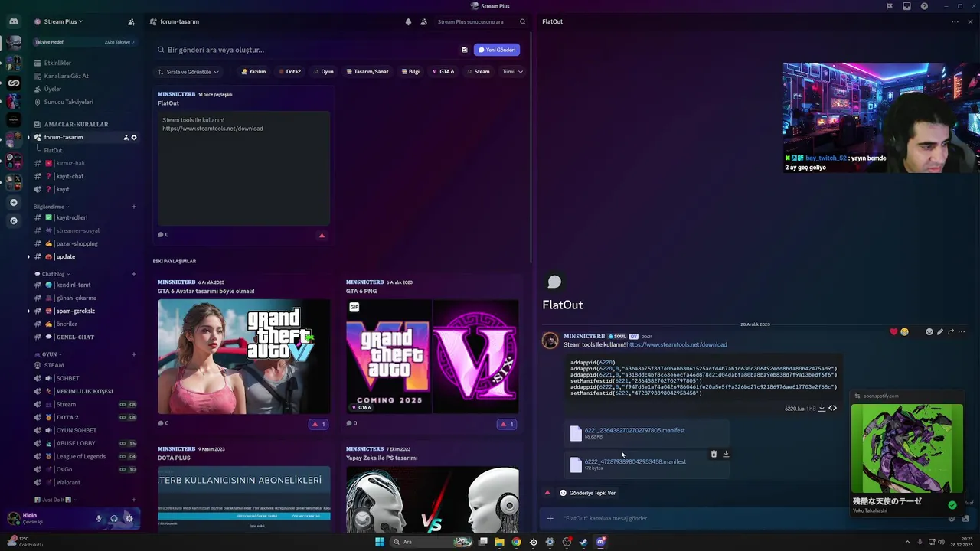
Task: Open the 6221 manifest file link
Action: [635, 430]
